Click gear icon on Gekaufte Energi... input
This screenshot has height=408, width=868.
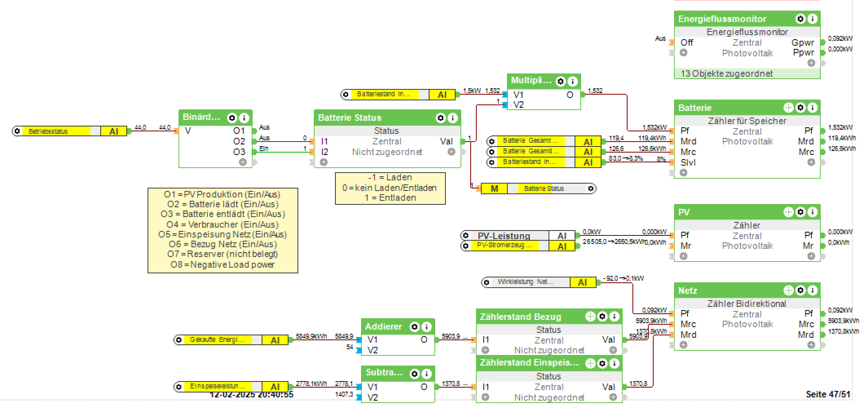point(178,340)
